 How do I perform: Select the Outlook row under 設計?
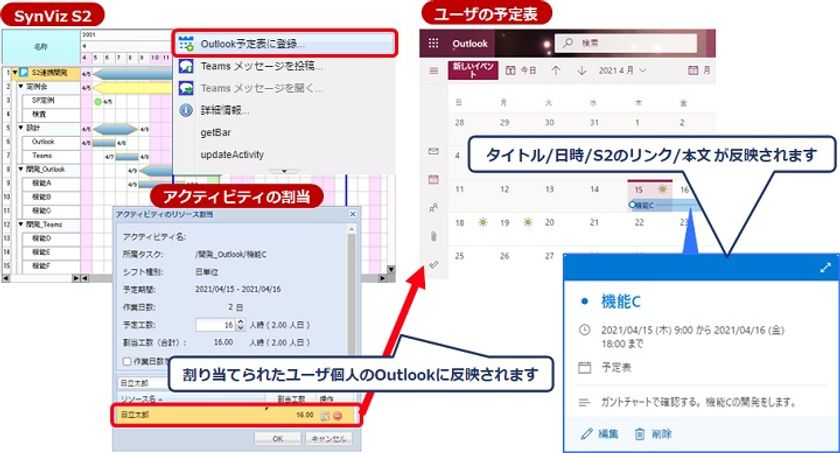click(x=43, y=142)
